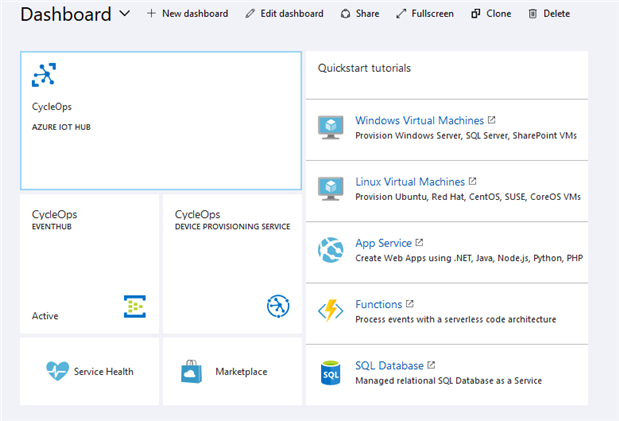Share the current dashboard
Viewport: 619px width, 421px height.
(x=360, y=14)
